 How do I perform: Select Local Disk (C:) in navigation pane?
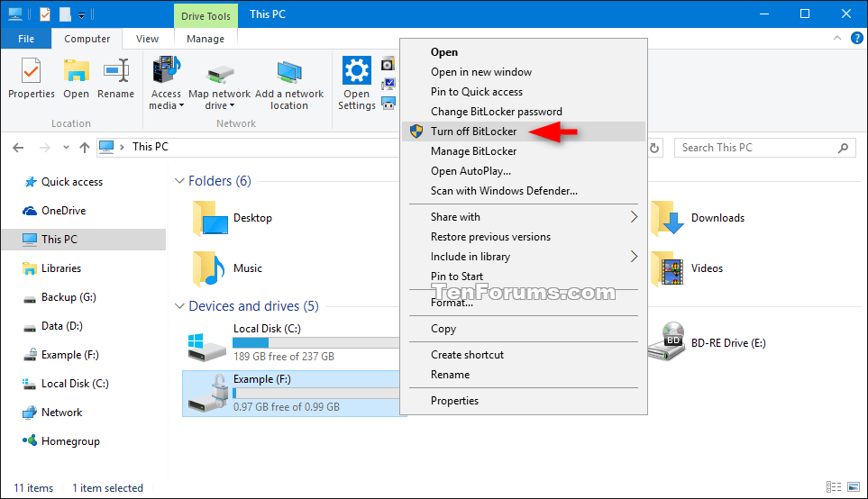point(75,384)
